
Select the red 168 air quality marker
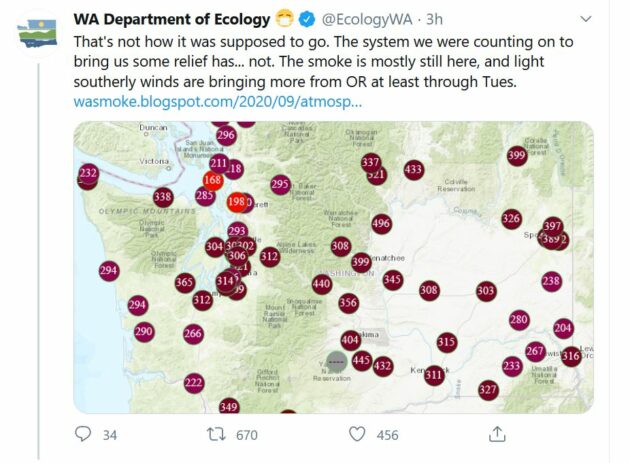tap(213, 180)
